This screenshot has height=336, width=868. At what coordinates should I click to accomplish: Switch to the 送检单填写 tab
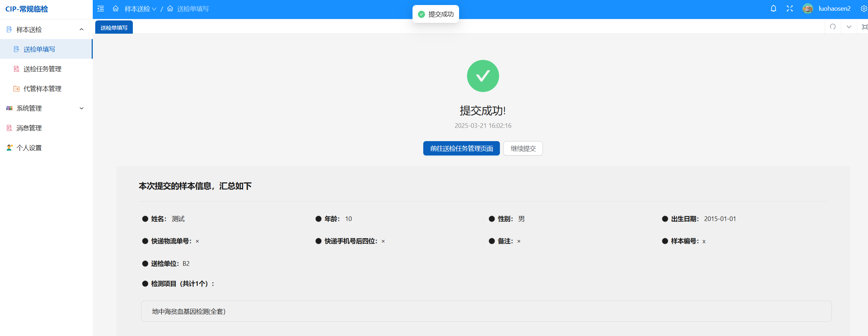(x=114, y=28)
